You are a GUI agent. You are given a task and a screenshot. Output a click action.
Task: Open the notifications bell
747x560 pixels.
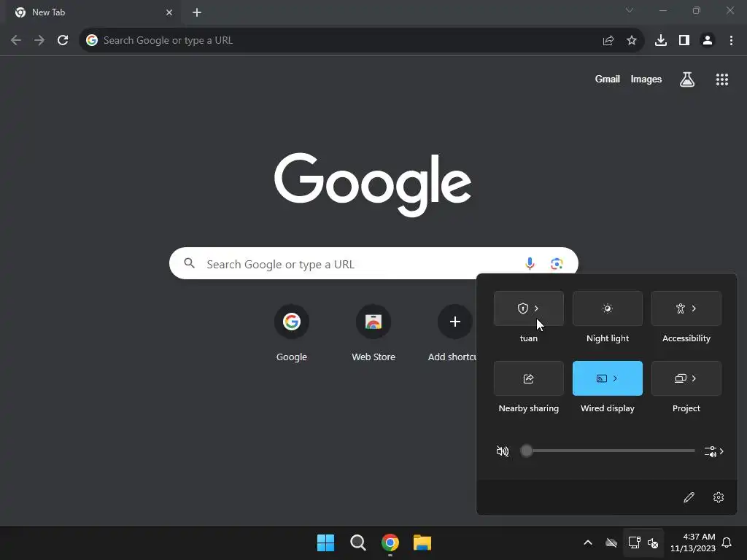pos(727,542)
